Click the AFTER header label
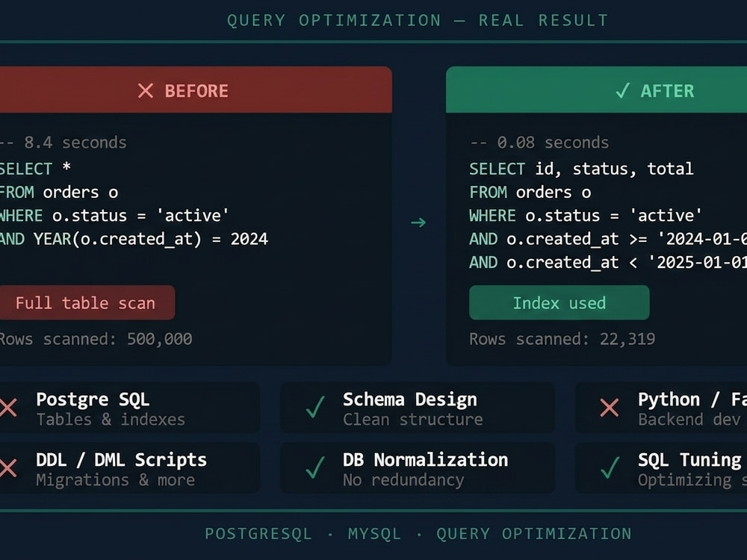Image resolution: width=747 pixels, height=560 pixels. point(667,91)
